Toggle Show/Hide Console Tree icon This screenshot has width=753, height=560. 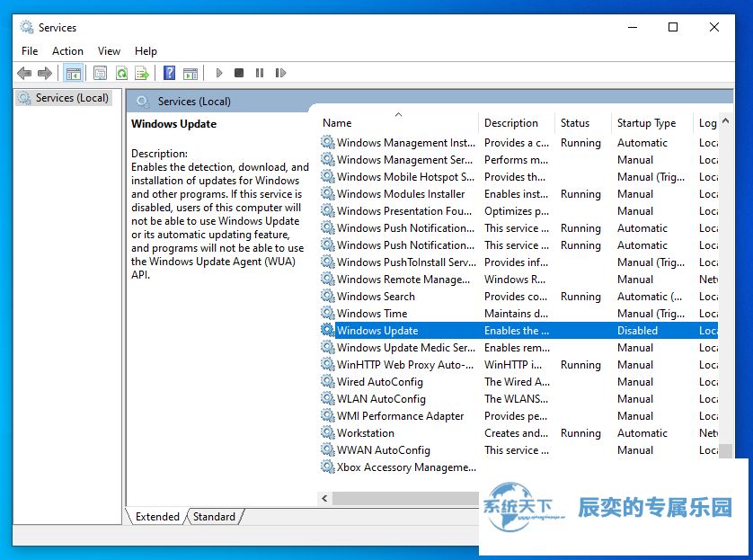pyautogui.click(x=74, y=73)
